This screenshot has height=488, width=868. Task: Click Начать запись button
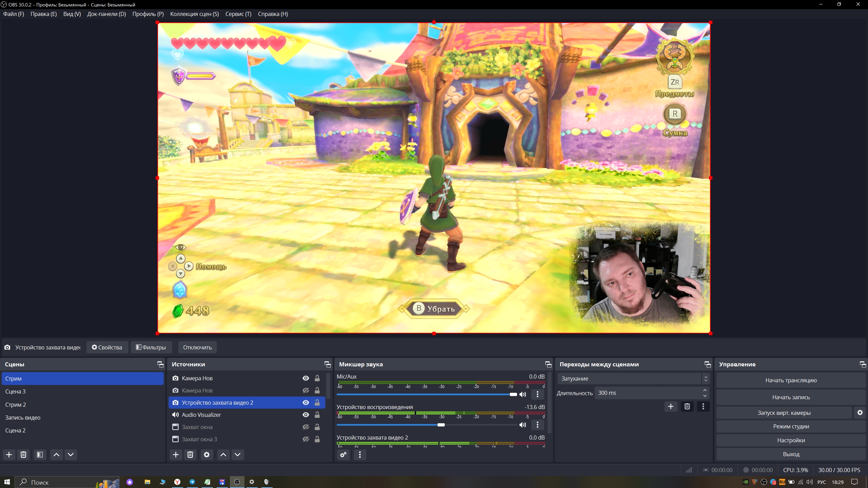pyautogui.click(x=791, y=397)
